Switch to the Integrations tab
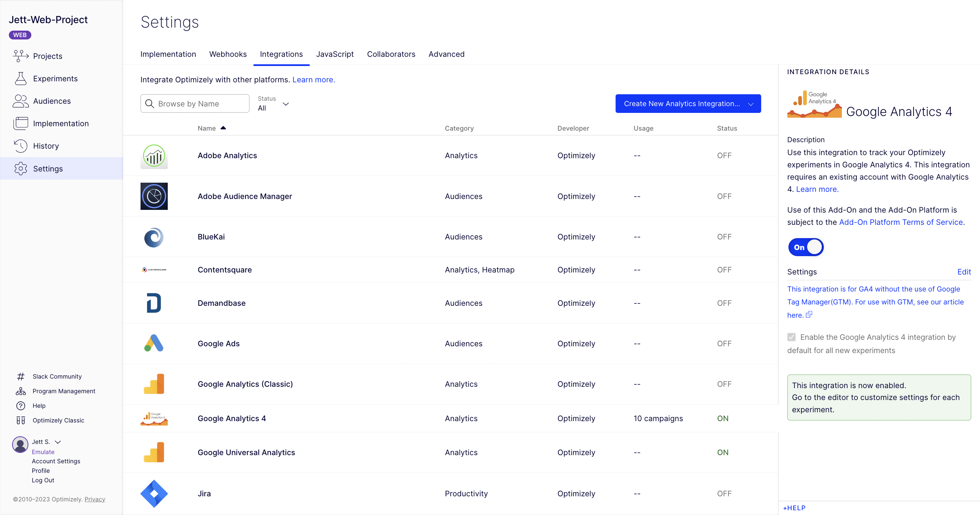This screenshot has height=515, width=980. [281, 54]
